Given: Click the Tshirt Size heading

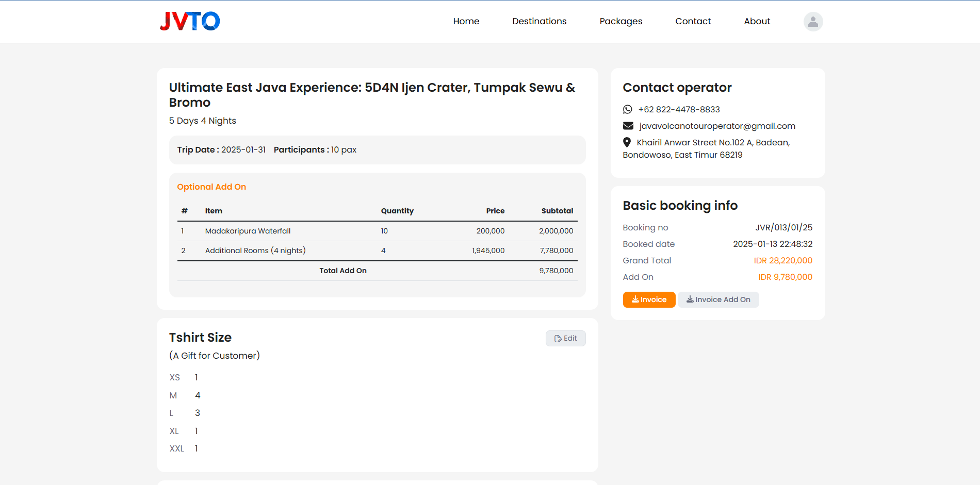Looking at the screenshot, I should click(200, 338).
